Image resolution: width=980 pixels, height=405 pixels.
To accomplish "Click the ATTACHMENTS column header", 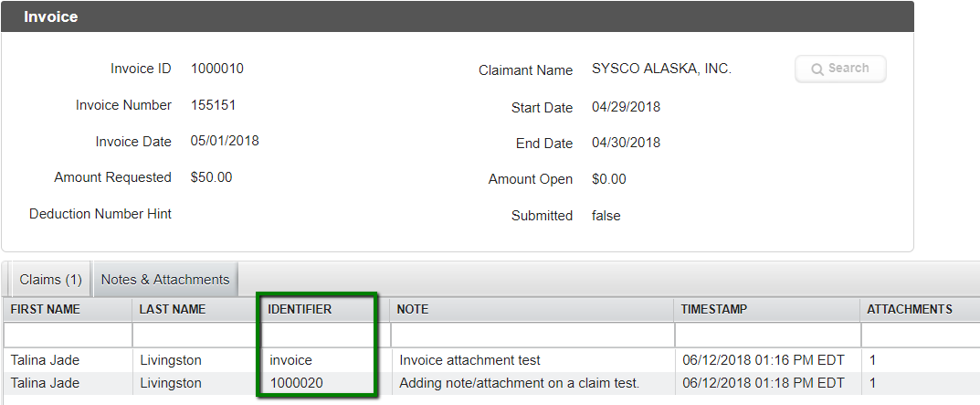I will point(910,310).
